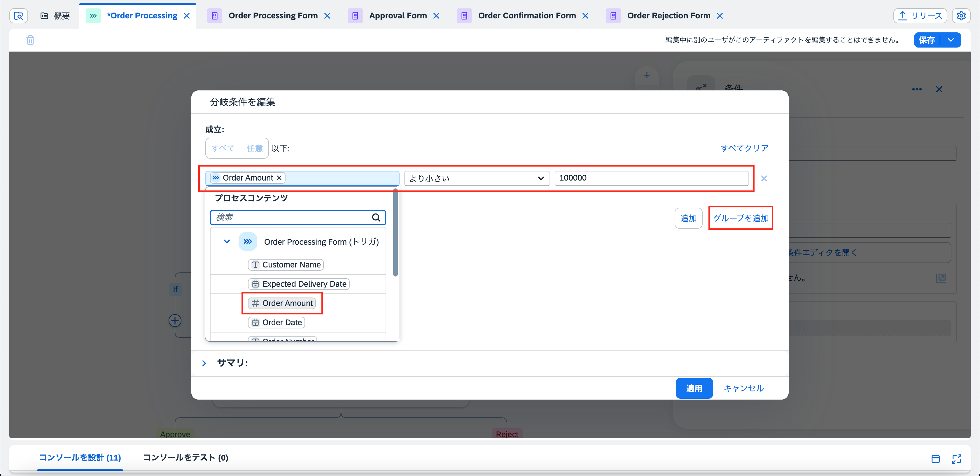Viewport: 980px width, 476px height.
Task: Select the 任意 toggle option
Action: (255, 148)
